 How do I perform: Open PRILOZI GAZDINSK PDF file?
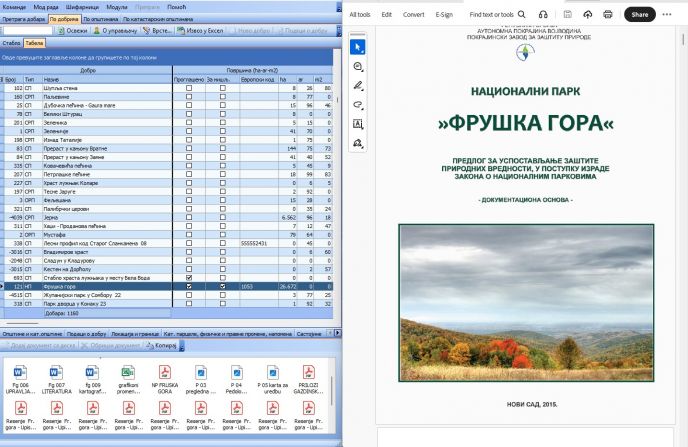tap(308, 379)
